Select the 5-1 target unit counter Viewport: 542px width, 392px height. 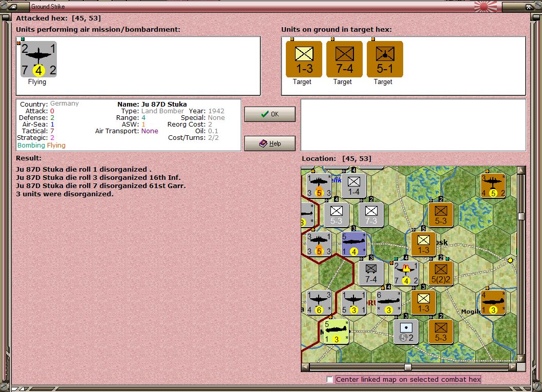point(385,59)
